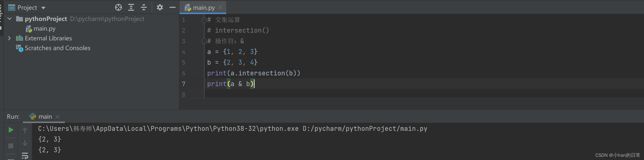
Task: Click the Project tool window title
Action: click(x=27, y=8)
